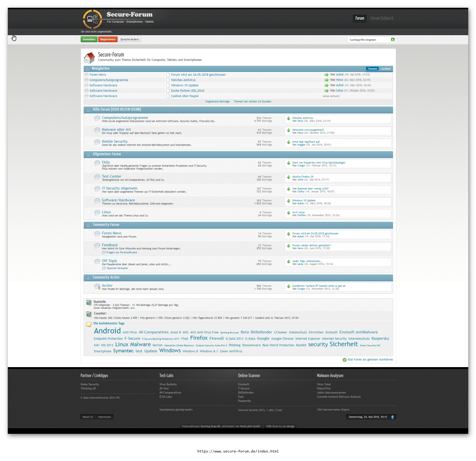Go to last post arrow by Von lukas 11. Oktober
The width and height of the screenshot is (476, 461).
point(326,91)
